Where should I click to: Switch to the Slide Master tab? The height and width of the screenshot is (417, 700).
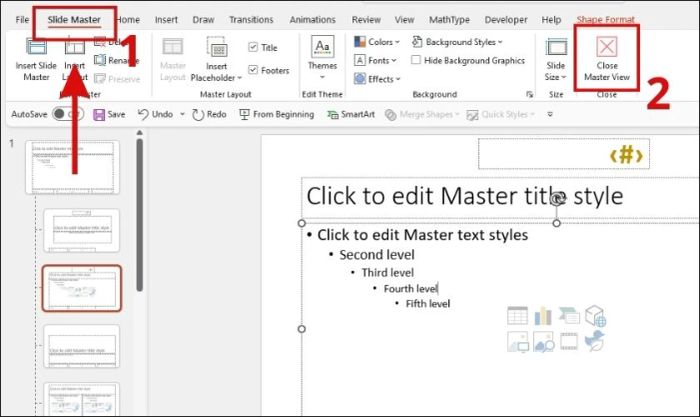(x=74, y=20)
